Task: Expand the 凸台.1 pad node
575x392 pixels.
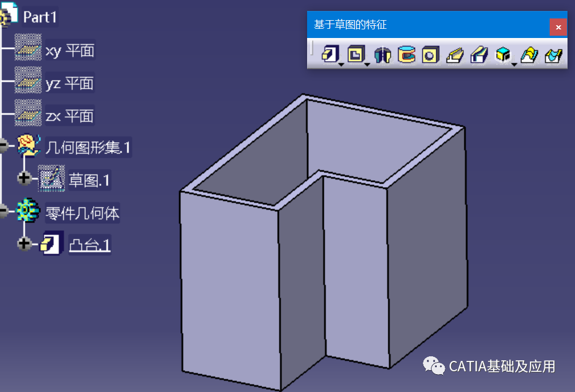Action: pos(24,243)
